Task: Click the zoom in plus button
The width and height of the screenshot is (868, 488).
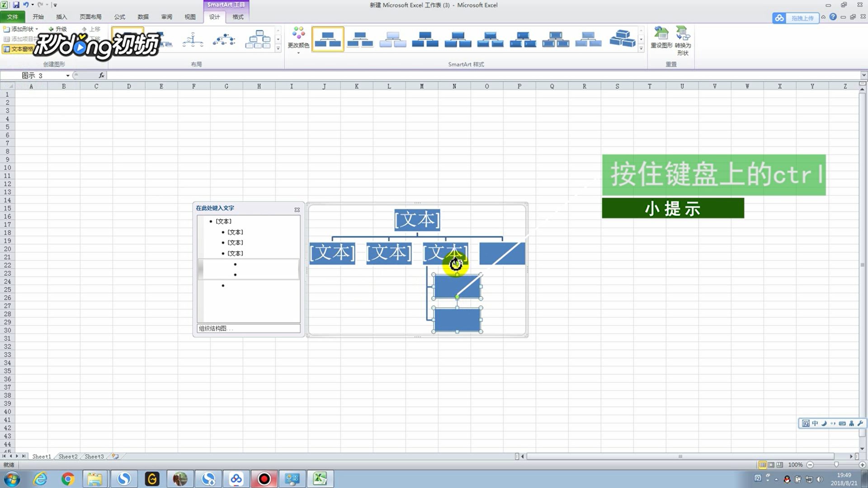Action: pyautogui.click(x=862, y=465)
